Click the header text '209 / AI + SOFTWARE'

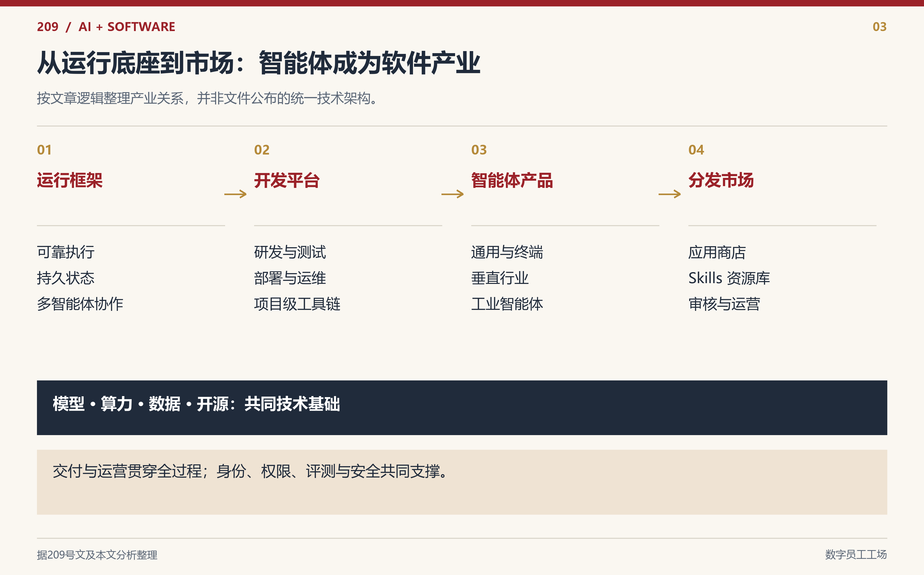point(106,27)
